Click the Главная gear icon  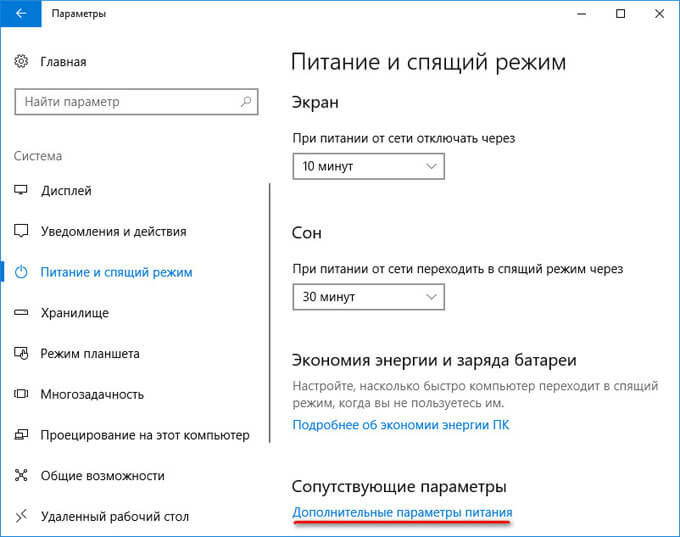coord(21,61)
